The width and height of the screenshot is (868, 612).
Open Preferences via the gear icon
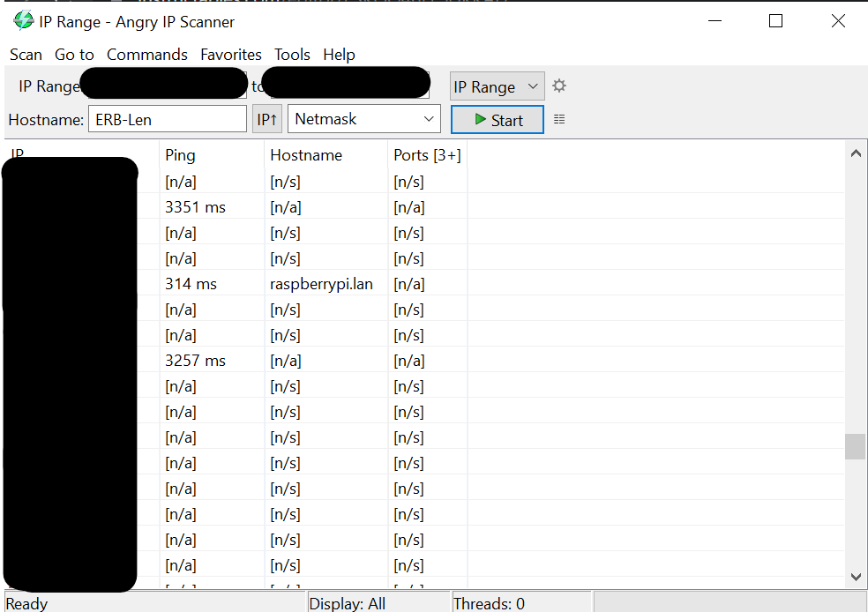point(559,86)
